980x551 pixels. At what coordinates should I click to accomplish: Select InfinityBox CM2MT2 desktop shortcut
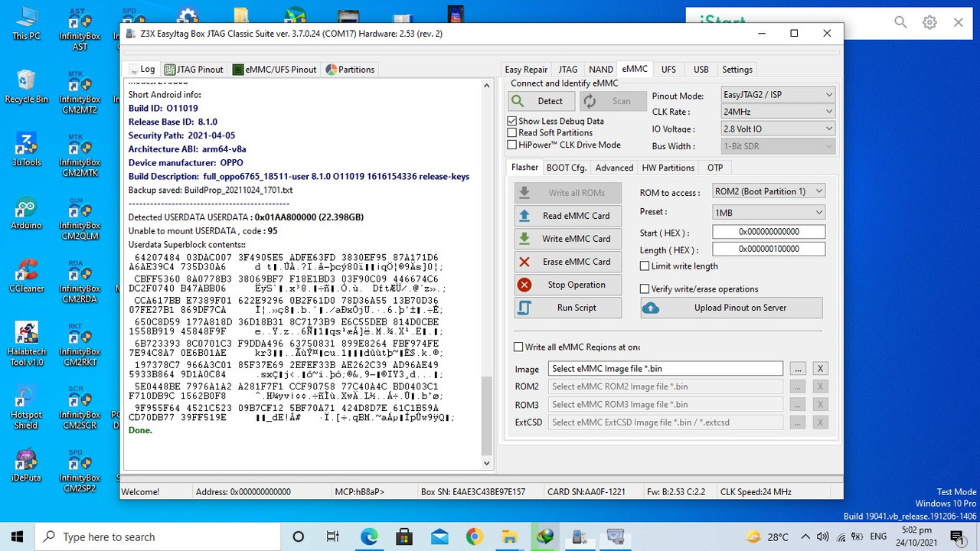tap(80, 92)
